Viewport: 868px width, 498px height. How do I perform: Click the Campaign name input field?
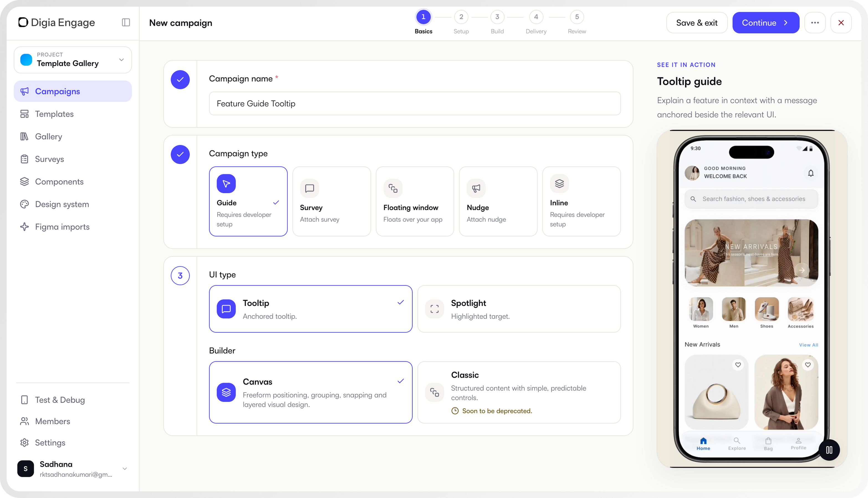[x=415, y=103]
